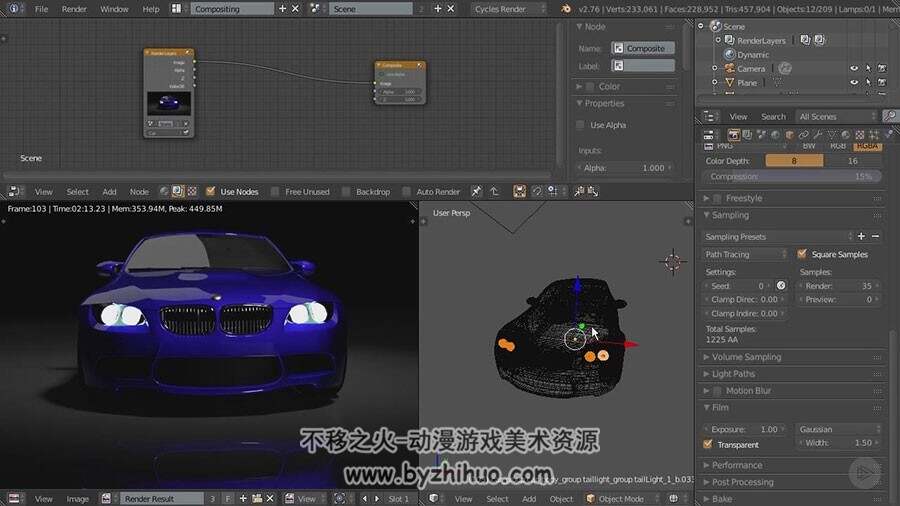Click the node Name field Composite
The height and width of the screenshot is (506, 900).
point(642,48)
